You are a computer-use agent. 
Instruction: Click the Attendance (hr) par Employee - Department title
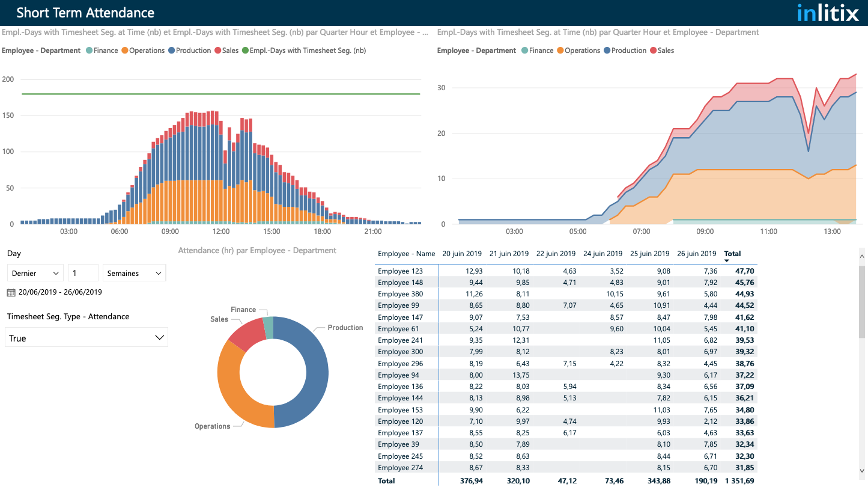coord(257,250)
